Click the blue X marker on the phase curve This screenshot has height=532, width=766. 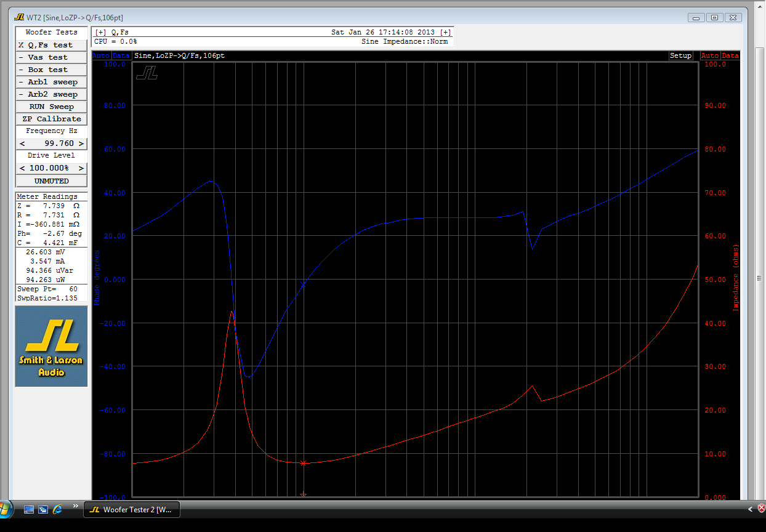point(303,284)
